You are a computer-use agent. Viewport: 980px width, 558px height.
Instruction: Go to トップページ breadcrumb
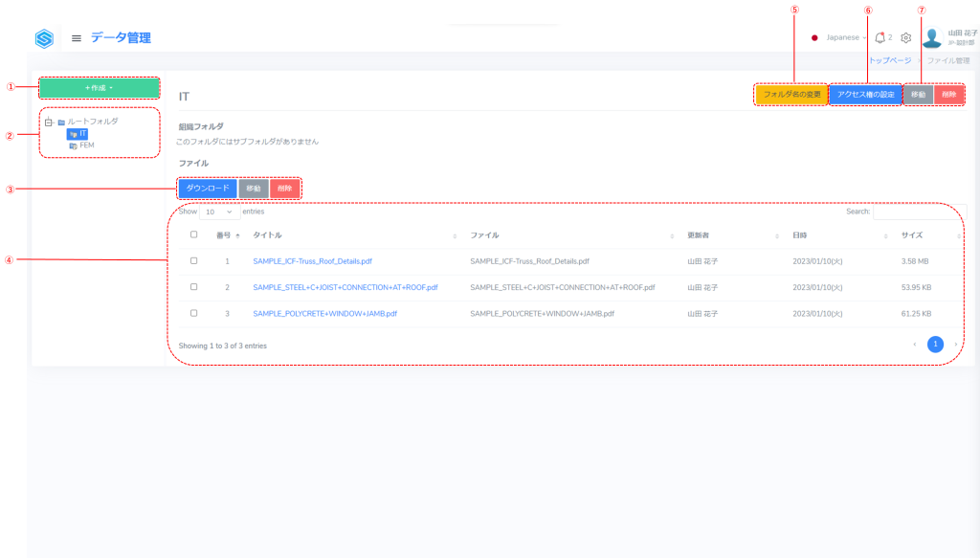(889, 60)
